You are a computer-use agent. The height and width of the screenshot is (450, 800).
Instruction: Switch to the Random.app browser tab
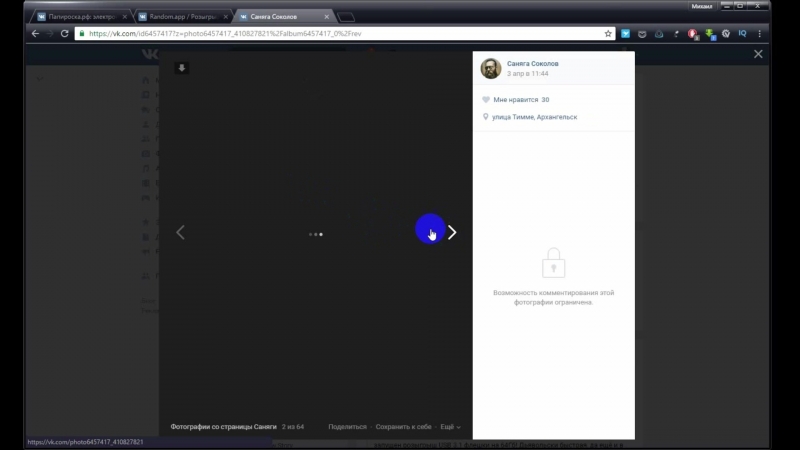click(180, 17)
